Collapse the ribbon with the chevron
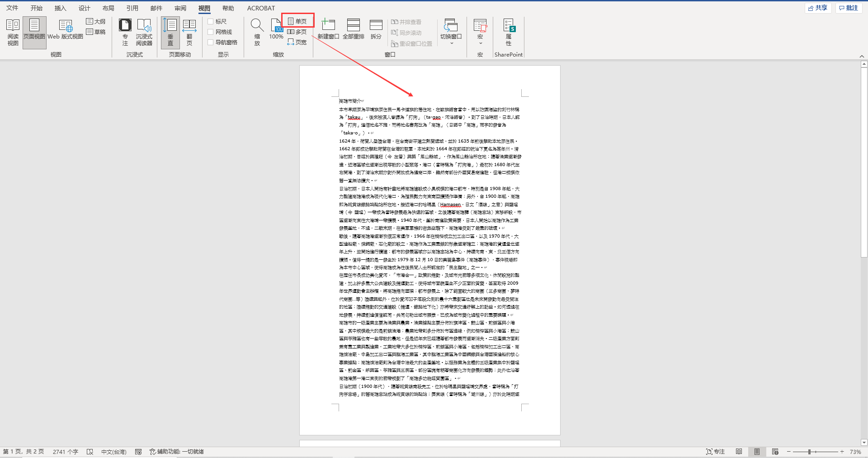 (x=862, y=56)
